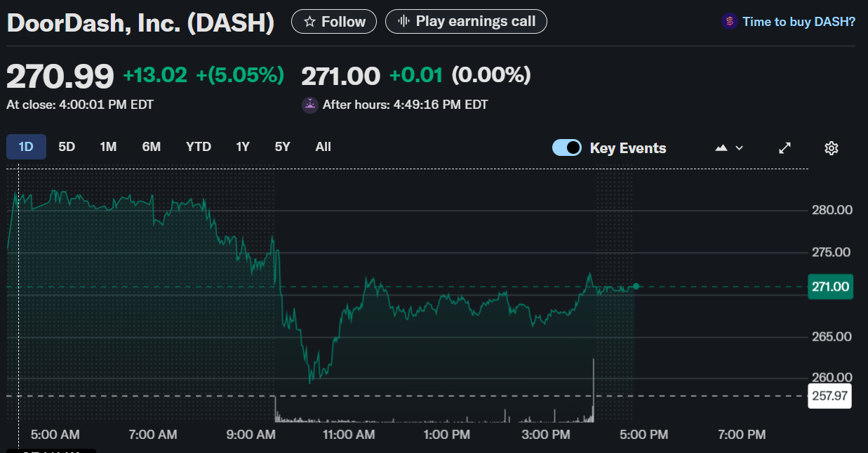Click the 7:00 AM time axis label
The height and width of the screenshot is (453, 868).
154,435
